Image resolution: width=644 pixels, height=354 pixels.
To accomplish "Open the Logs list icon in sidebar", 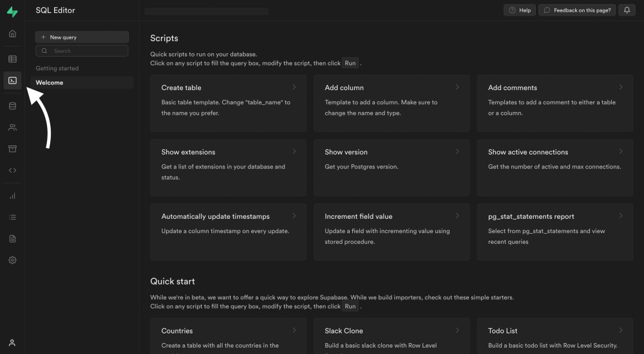I will [12, 218].
